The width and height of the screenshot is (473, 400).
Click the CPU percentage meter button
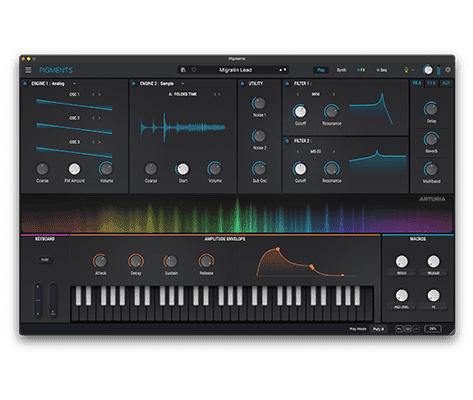(433, 329)
